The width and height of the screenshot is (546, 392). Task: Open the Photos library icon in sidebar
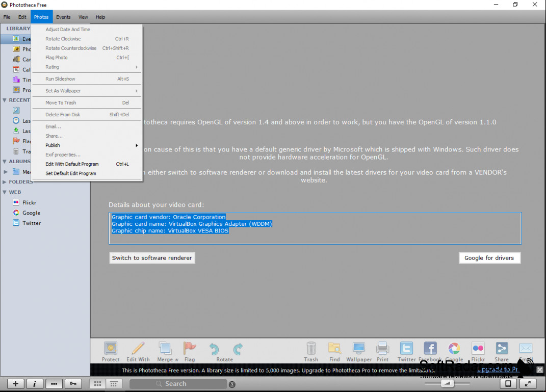[16, 49]
